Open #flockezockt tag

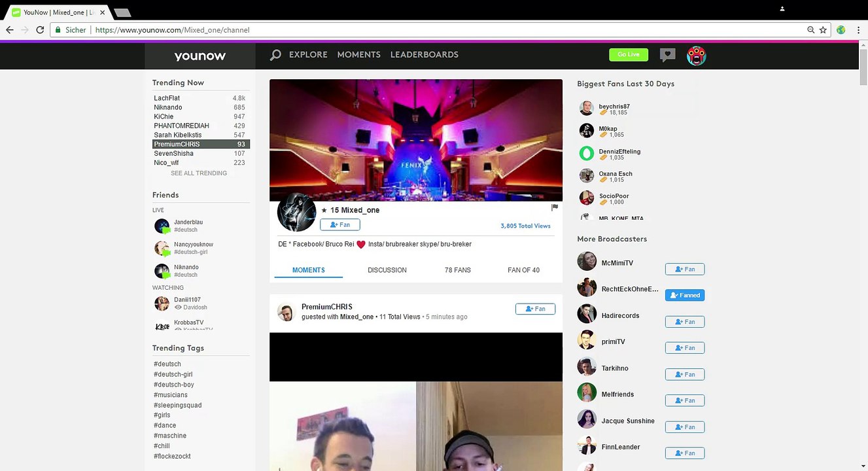click(173, 457)
